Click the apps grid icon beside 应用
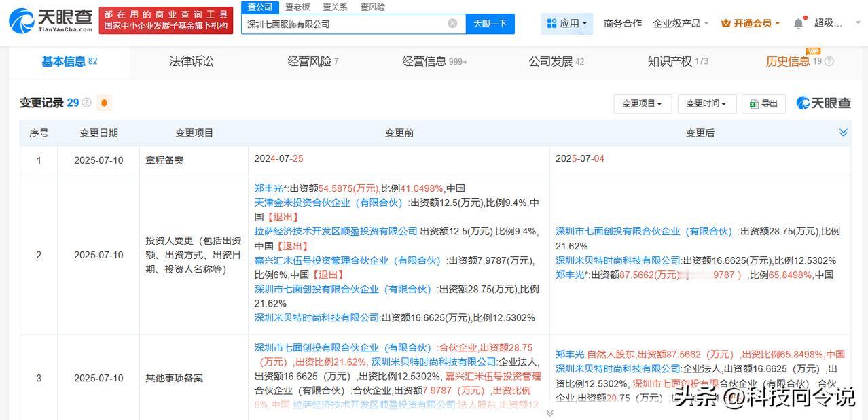This screenshot has width=868, height=420. [551, 23]
